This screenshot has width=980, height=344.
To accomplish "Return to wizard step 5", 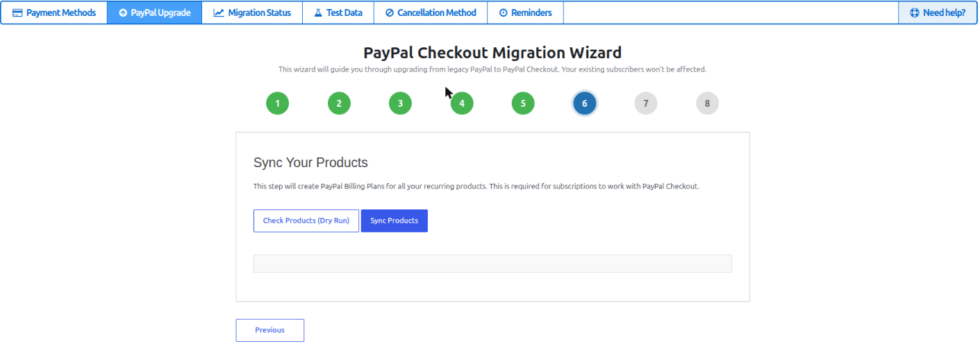I will (523, 103).
